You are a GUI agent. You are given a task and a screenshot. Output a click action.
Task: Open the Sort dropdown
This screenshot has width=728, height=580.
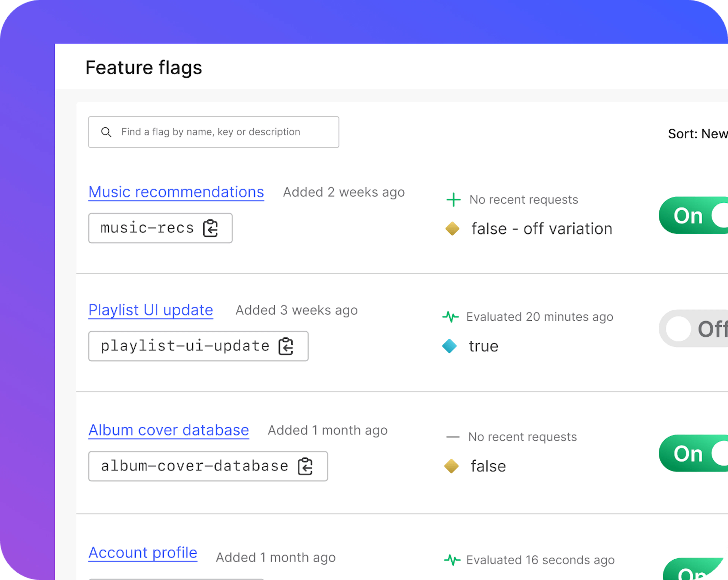(697, 134)
